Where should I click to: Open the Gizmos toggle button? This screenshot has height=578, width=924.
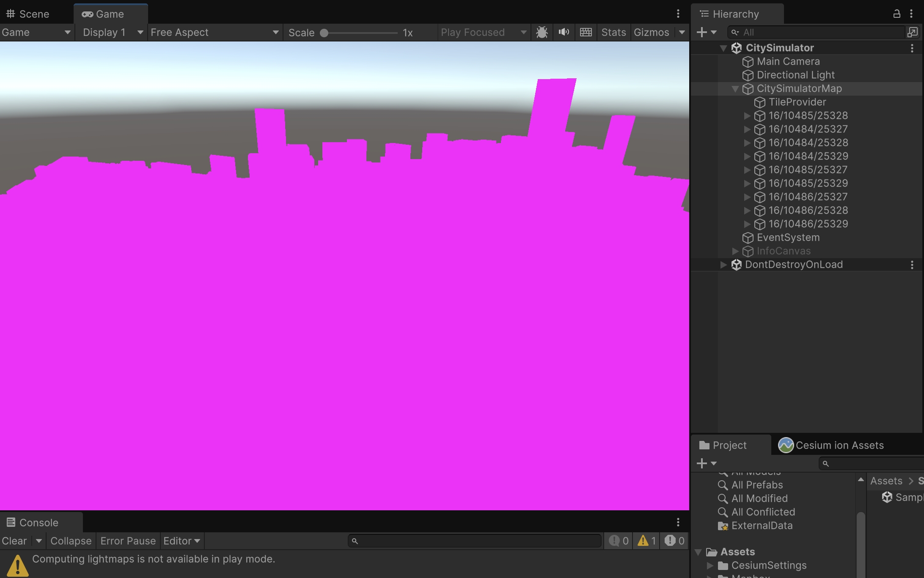click(x=652, y=32)
